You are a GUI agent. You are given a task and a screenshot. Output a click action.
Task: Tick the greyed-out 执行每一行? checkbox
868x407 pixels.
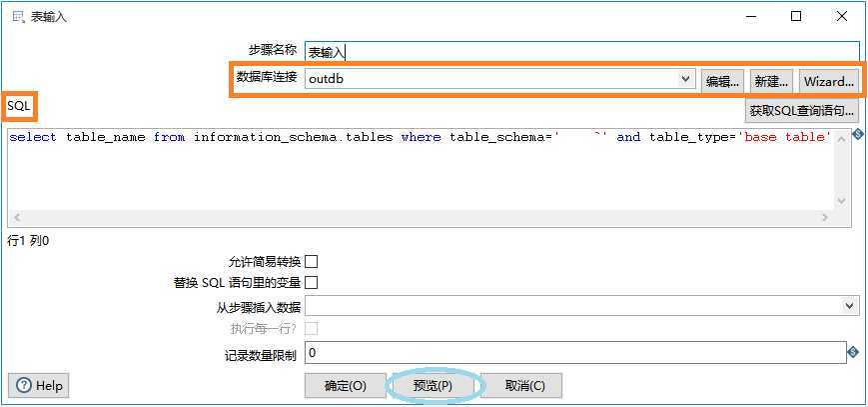(312, 329)
